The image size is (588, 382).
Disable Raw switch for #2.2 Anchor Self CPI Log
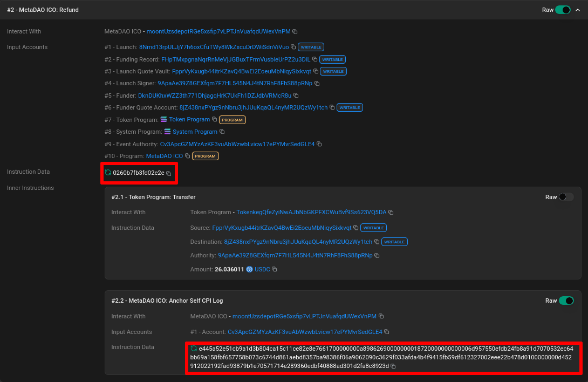click(x=566, y=301)
